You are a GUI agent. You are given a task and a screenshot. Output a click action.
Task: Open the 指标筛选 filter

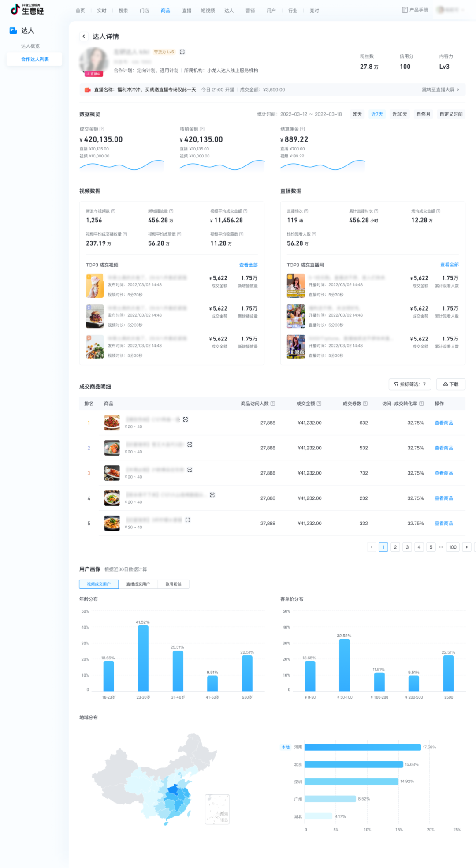[x=410, y=384]
